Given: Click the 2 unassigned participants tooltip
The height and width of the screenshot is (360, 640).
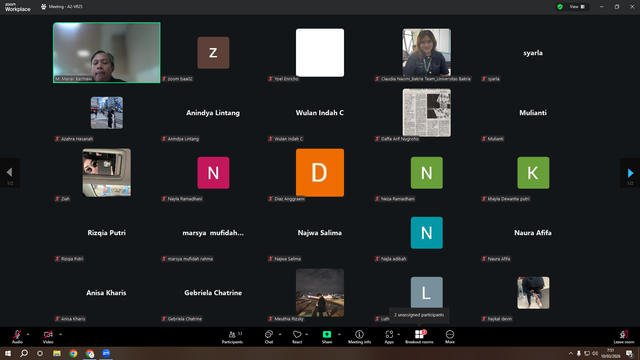Looking at the screenshot, I should pos(419,315).
